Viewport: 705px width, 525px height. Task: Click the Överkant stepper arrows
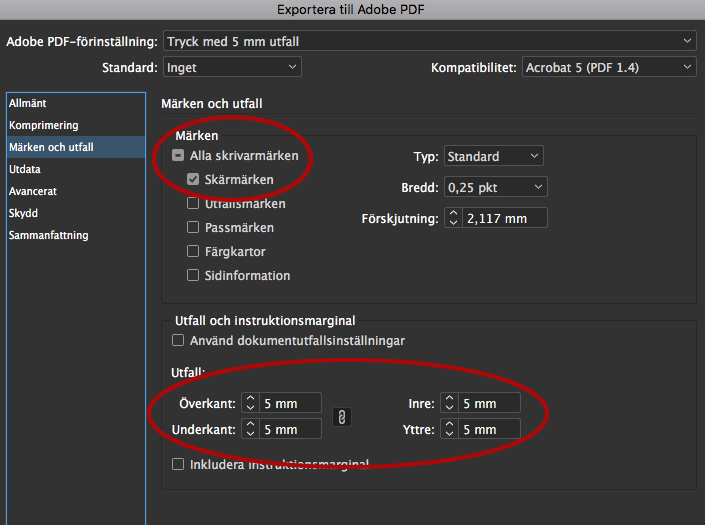pyautogui.click(x=250, y=403)
